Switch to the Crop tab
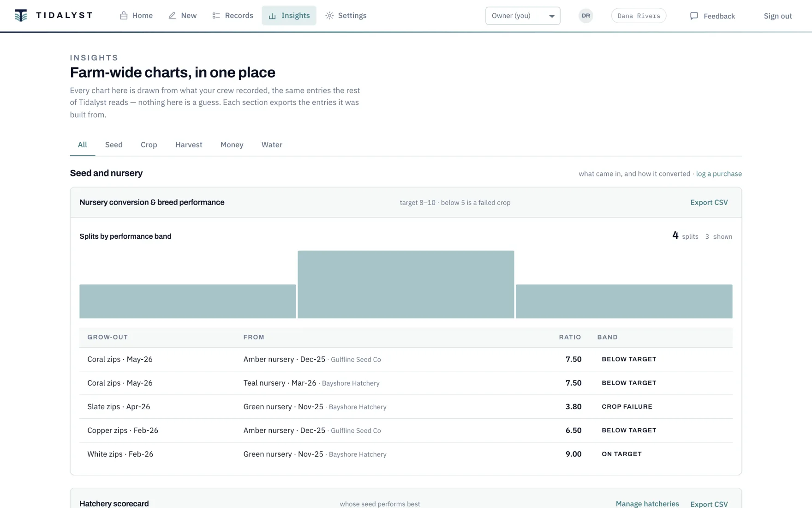812x508 pixels. click(x=149, y=145)
